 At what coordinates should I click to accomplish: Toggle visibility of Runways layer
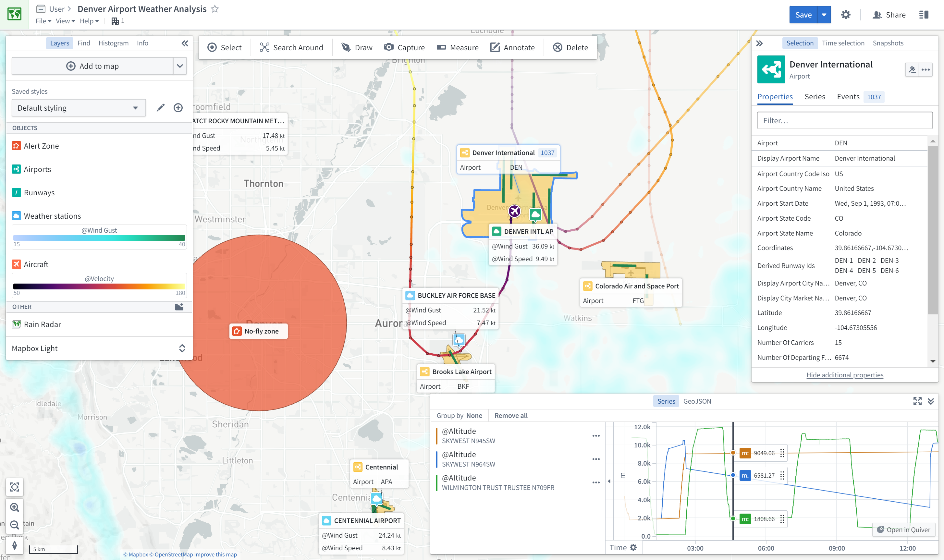(x=17, y=193)
